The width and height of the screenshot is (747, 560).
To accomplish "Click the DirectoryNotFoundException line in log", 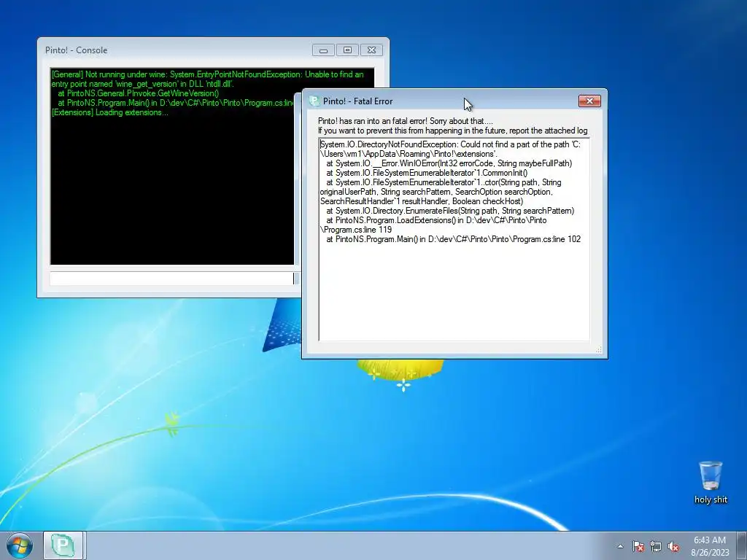I will (x=450, y=149).
